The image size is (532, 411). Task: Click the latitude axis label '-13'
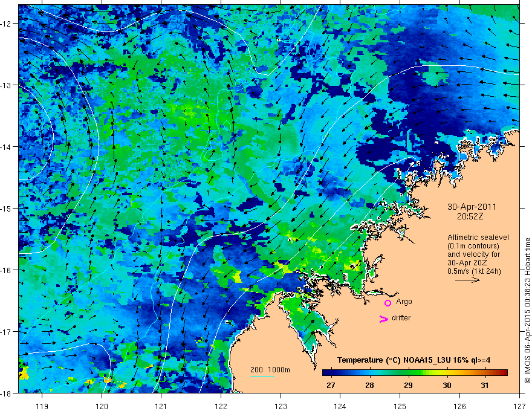pos(6,85)
